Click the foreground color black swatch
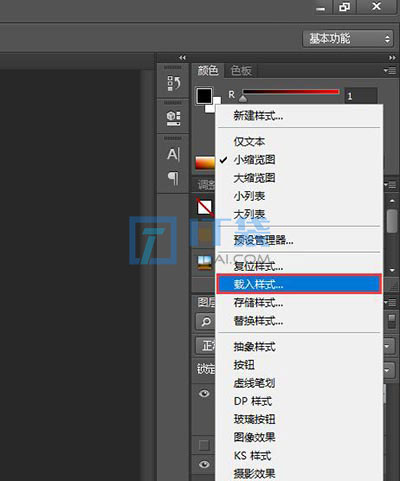Image resolution: width=400 pixels, height=481 pixels. pyautogui.click(x=204, y=96)
